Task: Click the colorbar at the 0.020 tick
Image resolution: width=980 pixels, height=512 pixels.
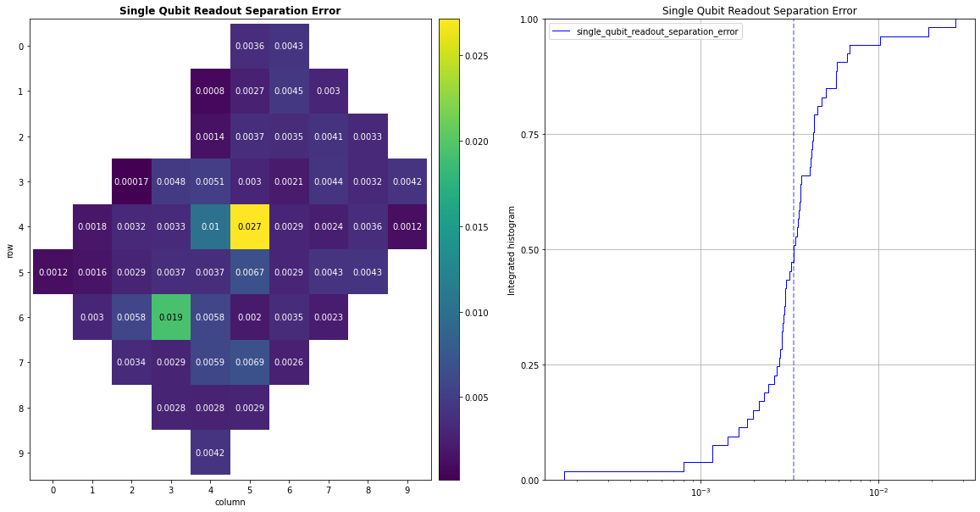Action: tap(450, 142)
